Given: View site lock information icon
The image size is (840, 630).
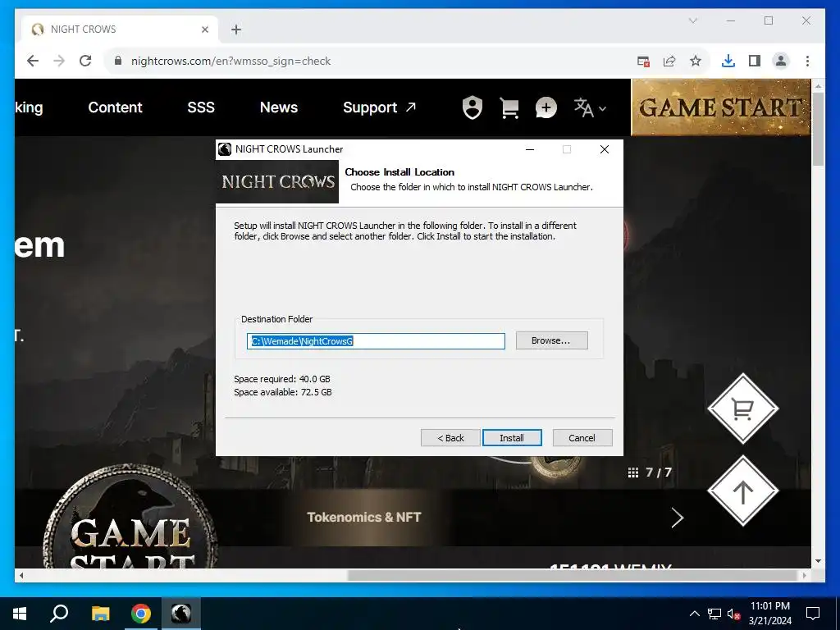Looking at the screenshot, I should coord(118,61).
